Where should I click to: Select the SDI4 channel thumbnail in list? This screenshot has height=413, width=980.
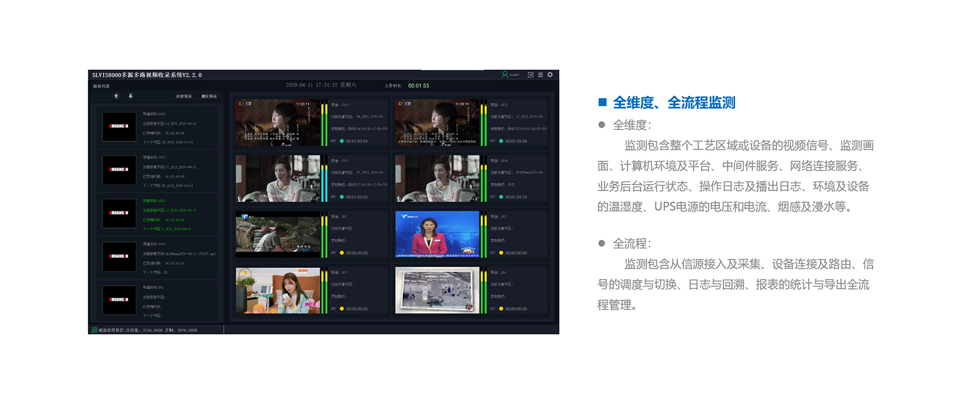click(119, 256)
